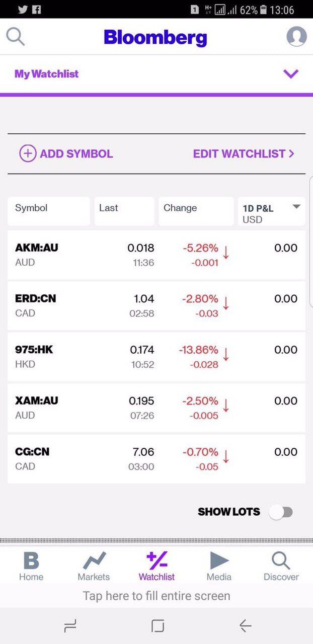The height and width of the screenshot is (644, 313).
Task: Sort by the Change column header
Action: pyautogui.click(x=196, y=211)
